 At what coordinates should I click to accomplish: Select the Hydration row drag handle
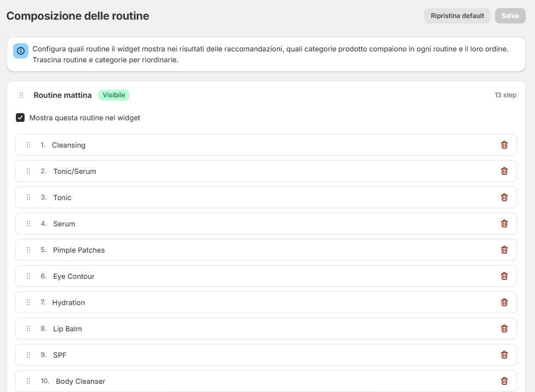click(28, 302)
